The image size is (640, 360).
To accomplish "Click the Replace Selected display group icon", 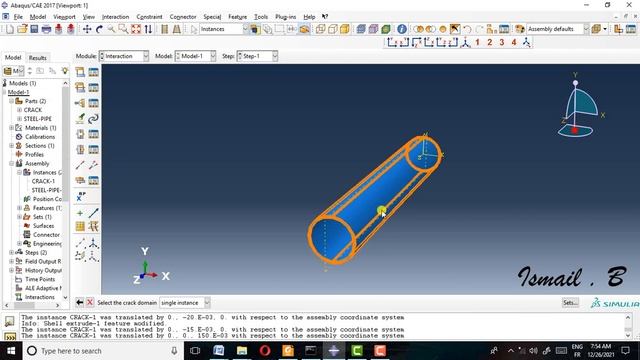I will click(418, 29).
